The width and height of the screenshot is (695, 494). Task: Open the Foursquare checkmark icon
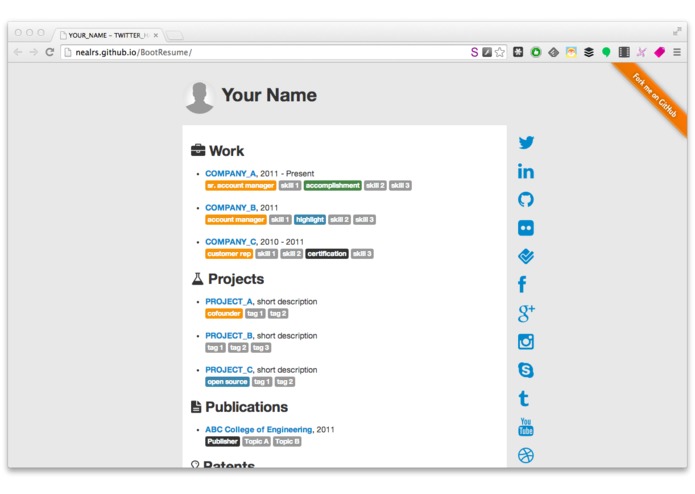(526, 257)
